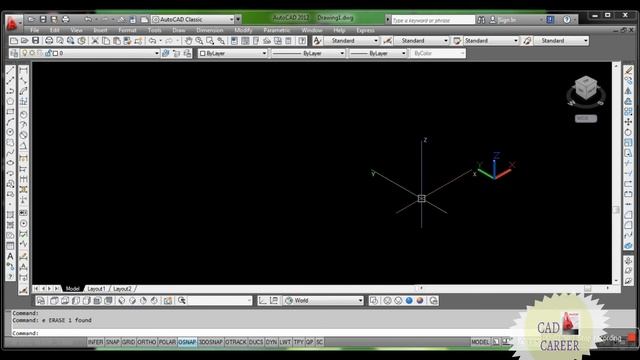This screenshot has width=640, height=360.
Task: Select the Multiline Text A tool
Action: pyautogui.click(x=10, y=256)
